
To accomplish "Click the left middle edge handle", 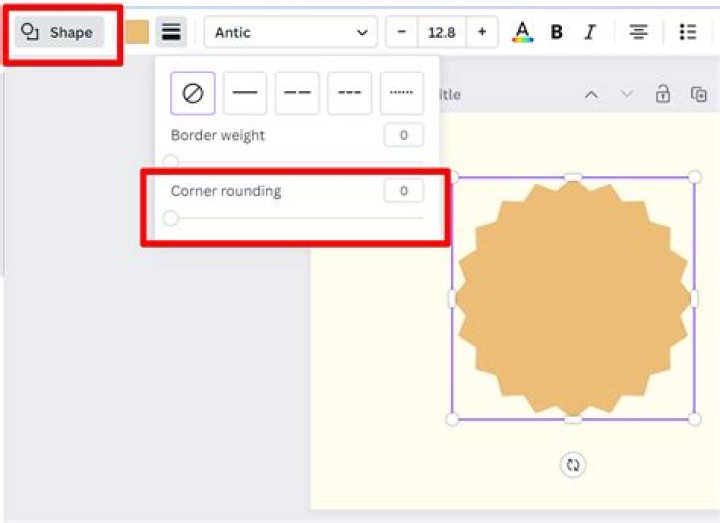I will point(452,298).
